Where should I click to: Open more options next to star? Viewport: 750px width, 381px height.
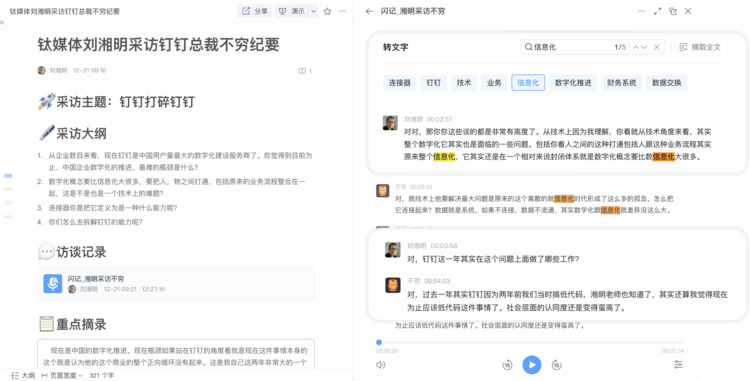tap(342, 11)
